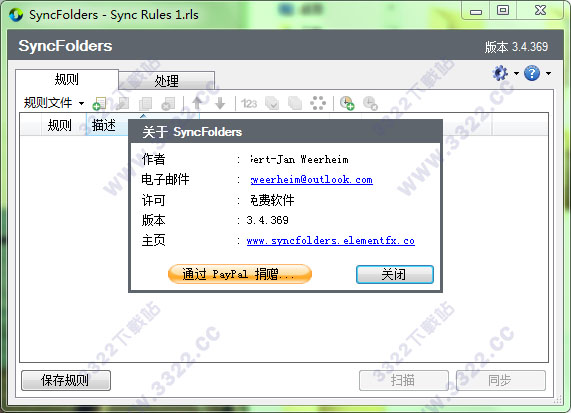The image size is (571, 413).
Task: Click the edit rule icon
Action: 122,103
